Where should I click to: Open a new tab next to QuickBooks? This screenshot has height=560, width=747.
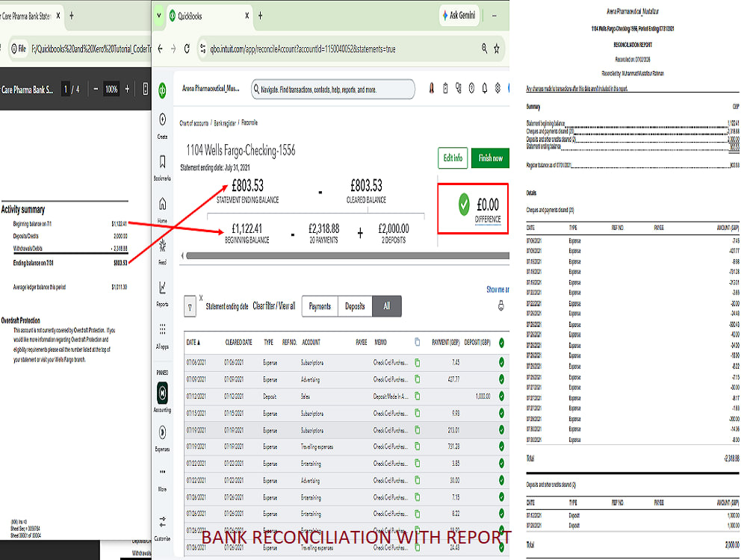(x=261, y=16)
